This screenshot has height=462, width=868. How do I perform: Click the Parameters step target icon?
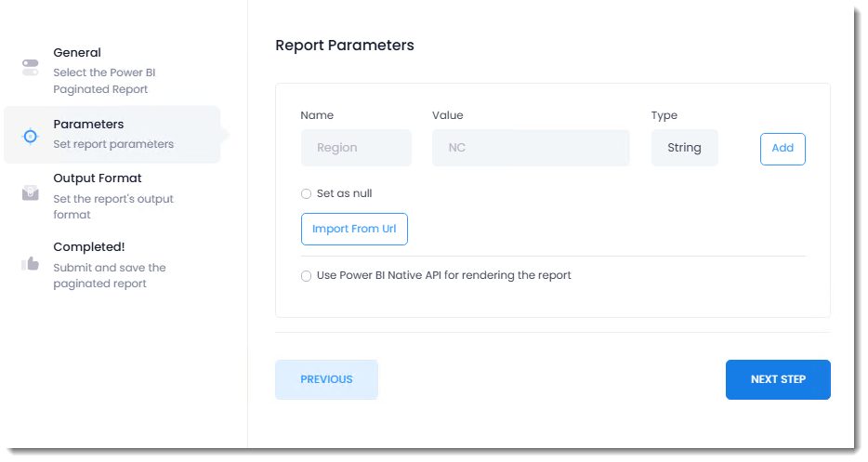pyautogui.click(x=31, y=136)
